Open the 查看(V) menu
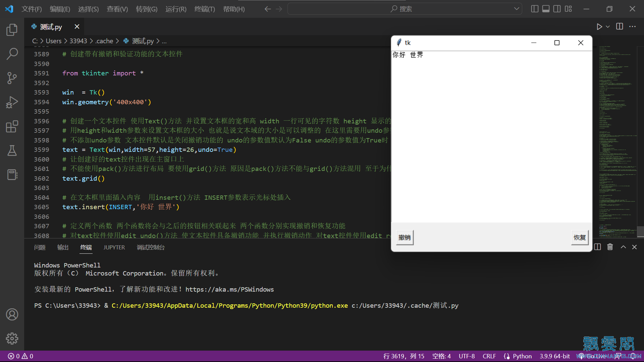Screen dimensions: 644x362 pos(117,9)
